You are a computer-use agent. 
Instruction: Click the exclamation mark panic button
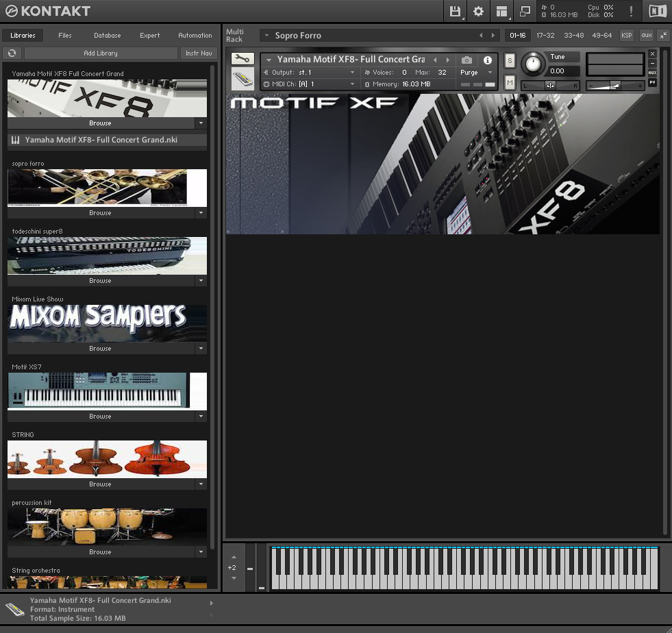coord(631,11)
